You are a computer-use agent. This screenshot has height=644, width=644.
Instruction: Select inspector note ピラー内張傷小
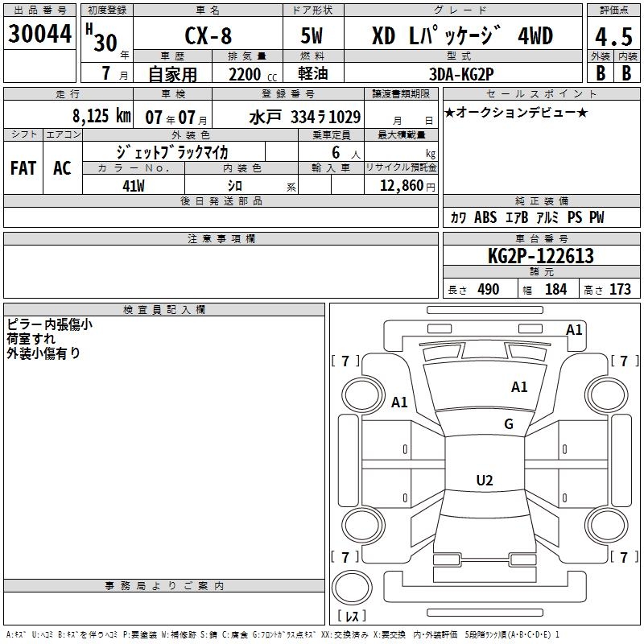pyautogui.click(x=50, y=324)
